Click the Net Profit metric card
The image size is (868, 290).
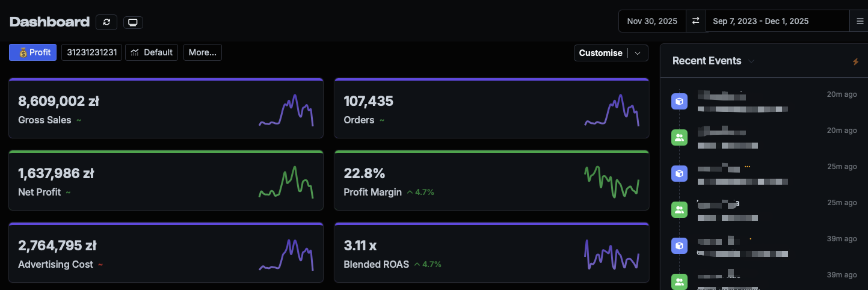point(166,180)
